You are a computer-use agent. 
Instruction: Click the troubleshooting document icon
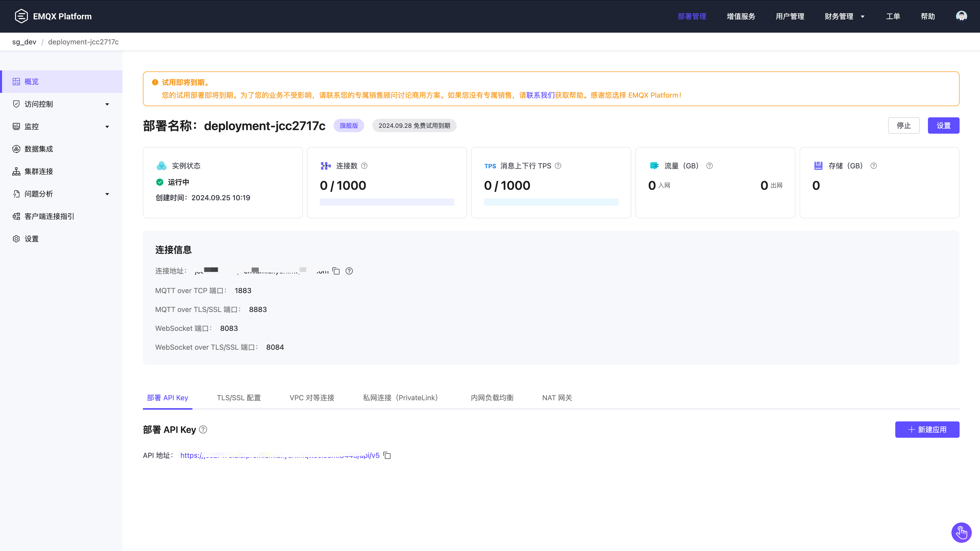16,194
